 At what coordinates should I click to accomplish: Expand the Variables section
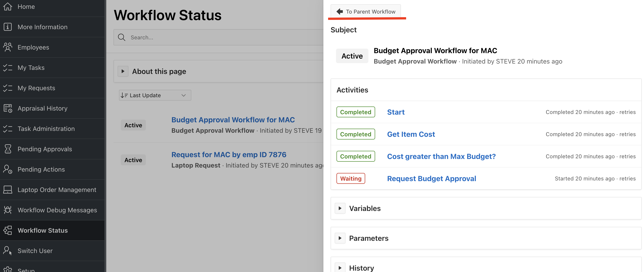click(x=340, y=208)
